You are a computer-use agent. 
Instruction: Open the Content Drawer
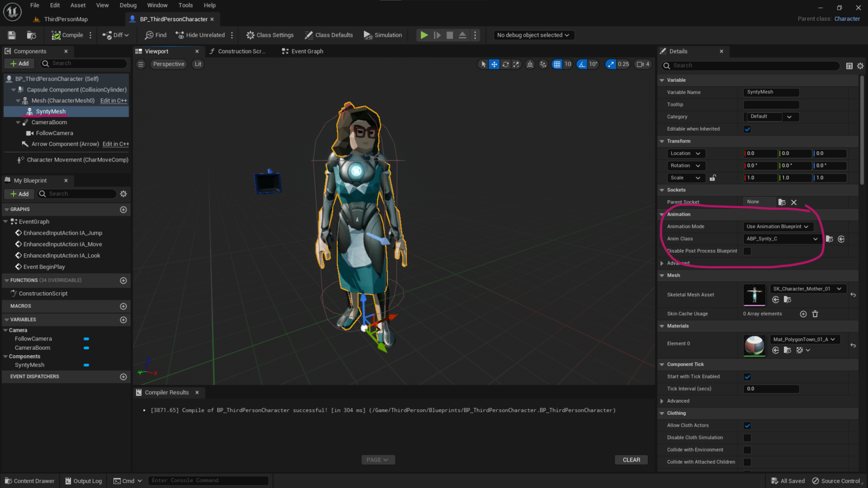29,480
